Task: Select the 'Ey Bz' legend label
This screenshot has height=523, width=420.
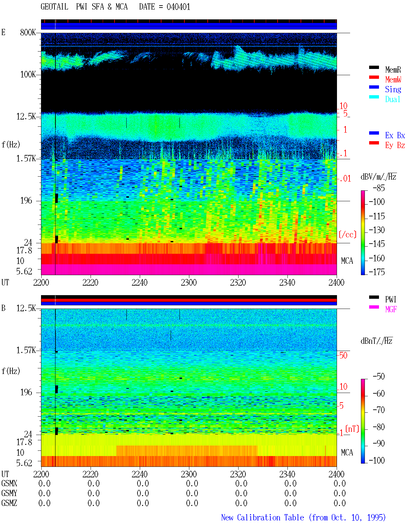Action: pyautogui.click(x=395, y=145)
